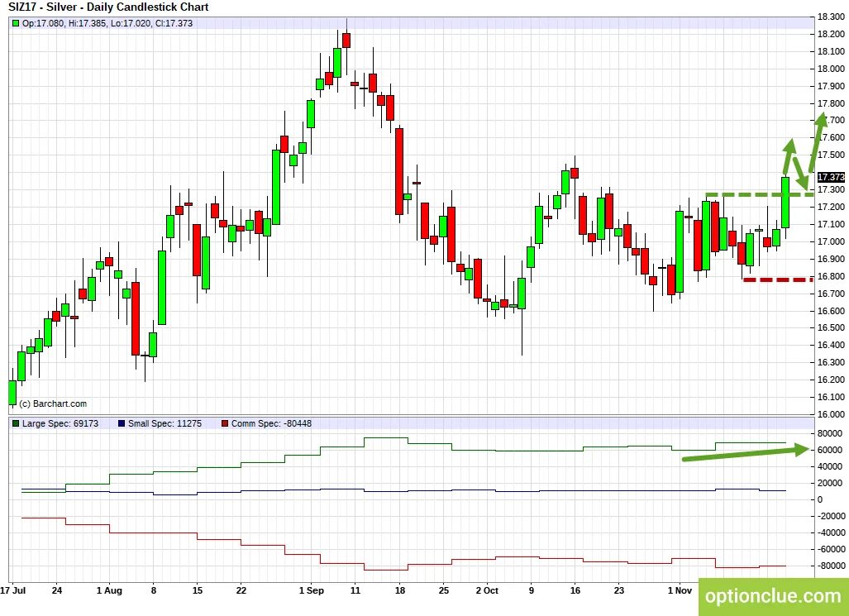
Task: Click the 40000 label on the positions axis
Action: 830,466
